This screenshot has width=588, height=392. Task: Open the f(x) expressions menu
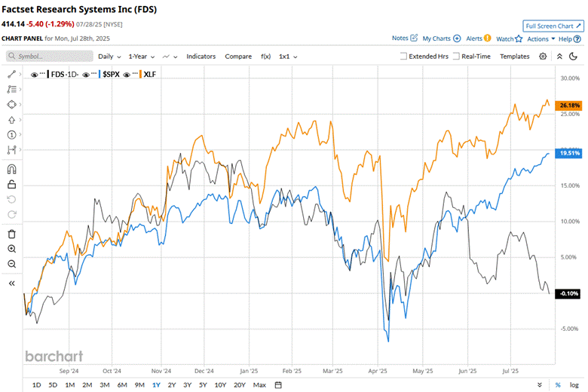pos(265,57)
